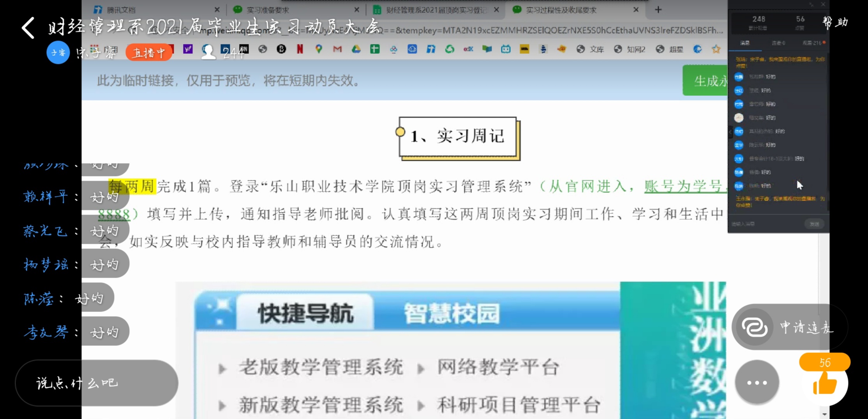The height and width of the screenshot is (419, 868).
Task: Switch to the 消息 tab in live panel
Action: [745, 43]
